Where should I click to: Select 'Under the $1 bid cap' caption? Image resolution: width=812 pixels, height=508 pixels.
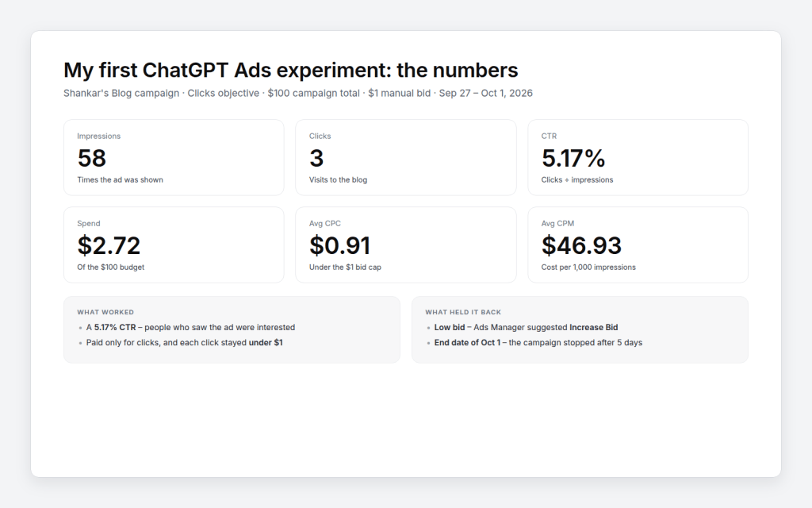coord(345,267)
